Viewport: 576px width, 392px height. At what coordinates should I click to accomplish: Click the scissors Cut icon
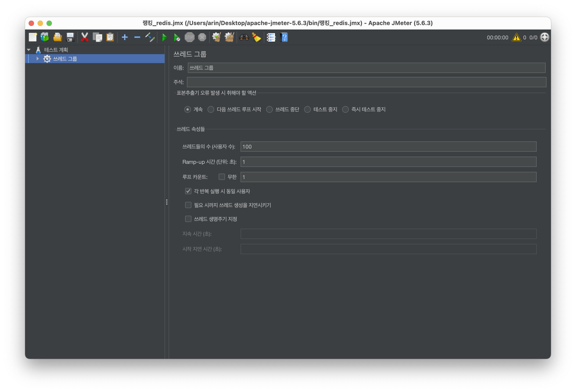tap(85, 37)
